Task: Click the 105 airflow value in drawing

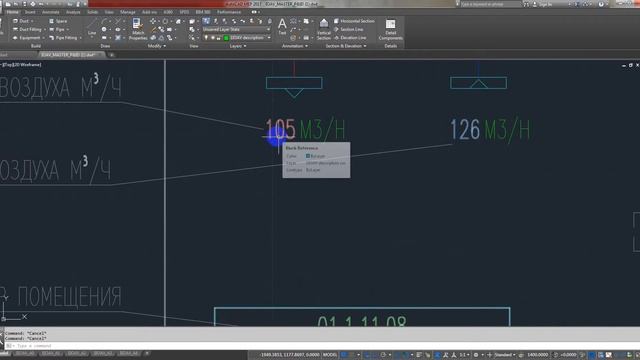Action: [x=280, y=129]
